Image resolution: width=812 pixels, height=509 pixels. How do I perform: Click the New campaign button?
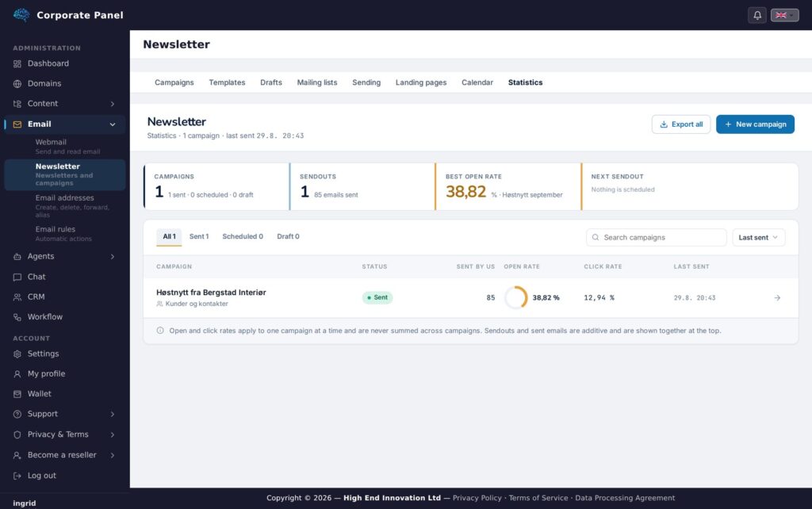[x=755, y=124]
